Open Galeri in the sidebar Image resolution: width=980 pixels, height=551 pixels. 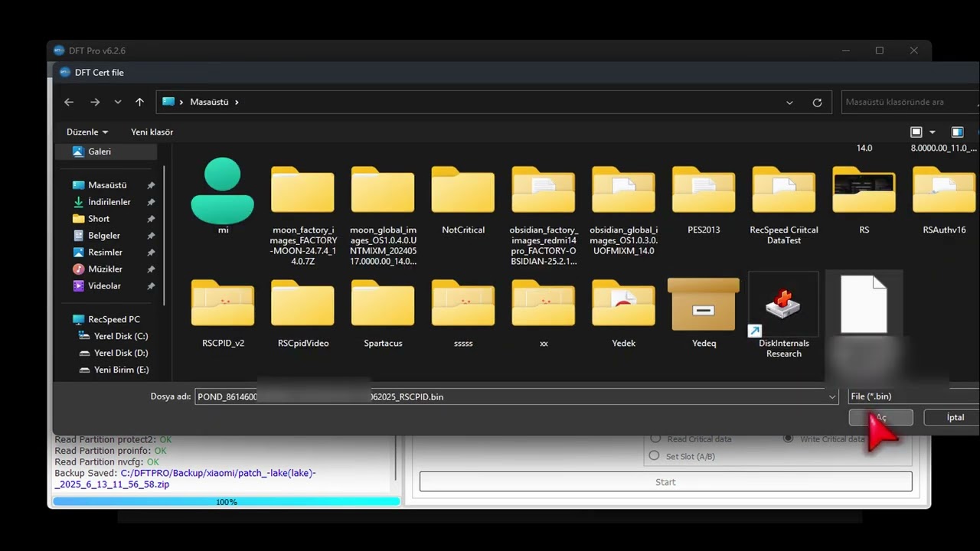[x=100, y=152]
